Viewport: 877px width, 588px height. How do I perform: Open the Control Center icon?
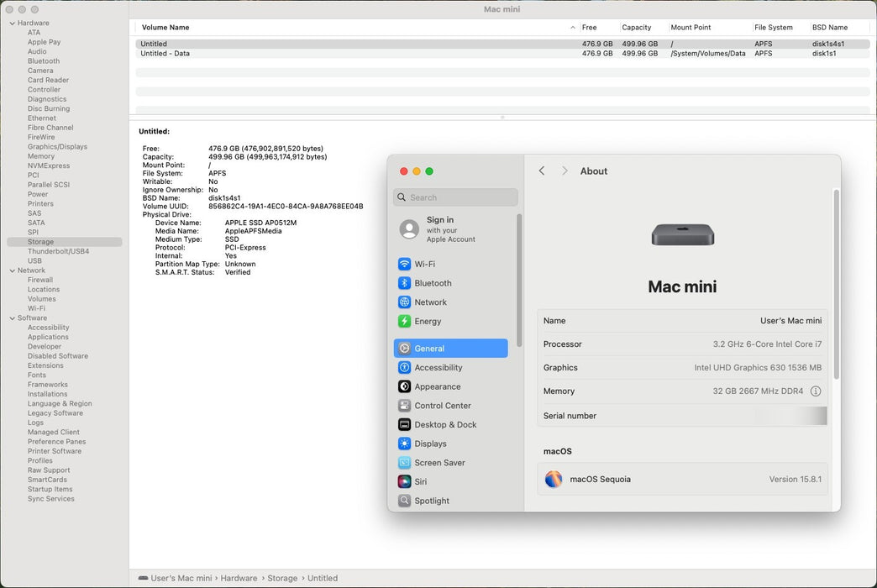pos(404,406)
